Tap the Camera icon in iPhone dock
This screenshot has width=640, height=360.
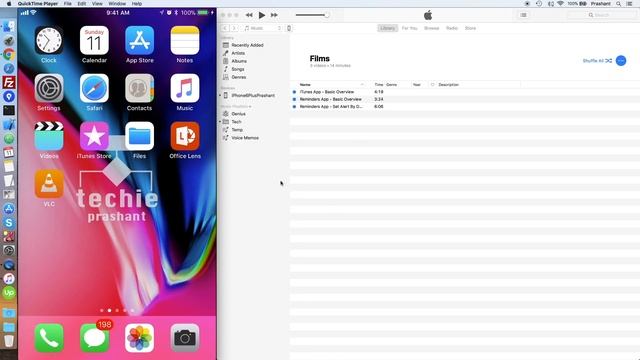point(185,338)
